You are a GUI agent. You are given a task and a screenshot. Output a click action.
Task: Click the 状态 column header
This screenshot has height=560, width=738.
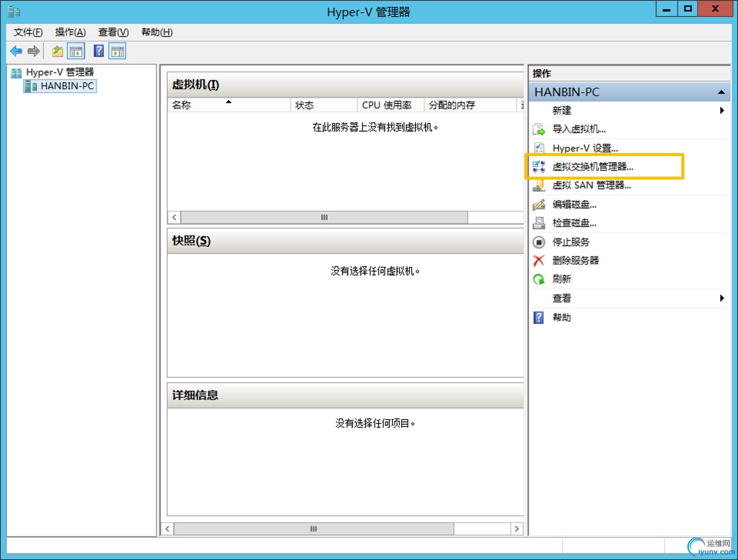(324, 105)
